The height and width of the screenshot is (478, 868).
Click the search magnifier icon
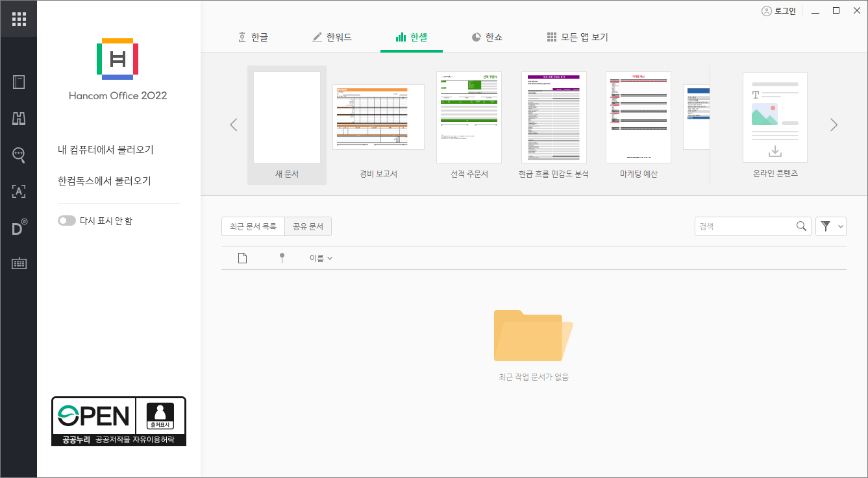(802, 226)
